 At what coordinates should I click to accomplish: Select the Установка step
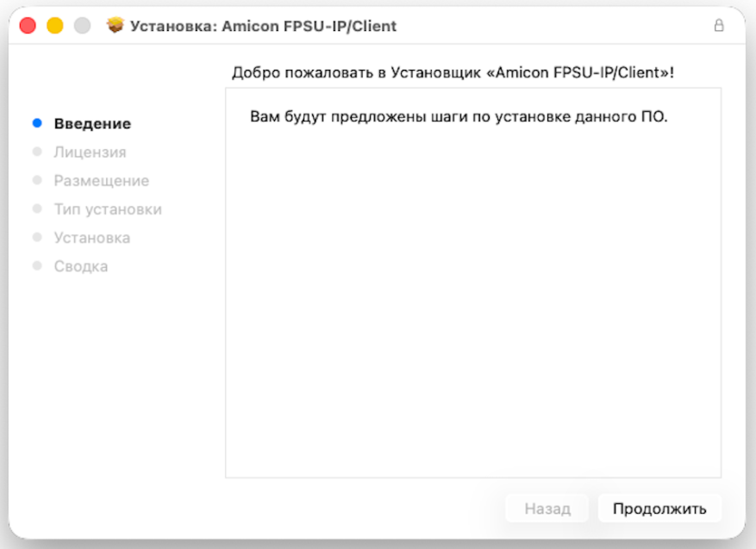[91, 238]
